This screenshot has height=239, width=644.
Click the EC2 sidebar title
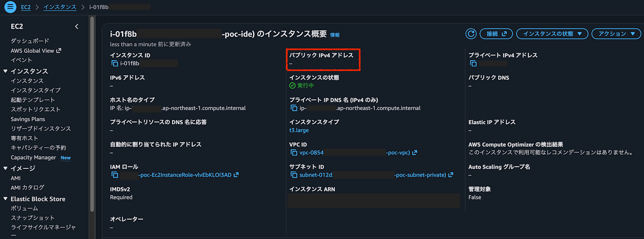[17, 26]
